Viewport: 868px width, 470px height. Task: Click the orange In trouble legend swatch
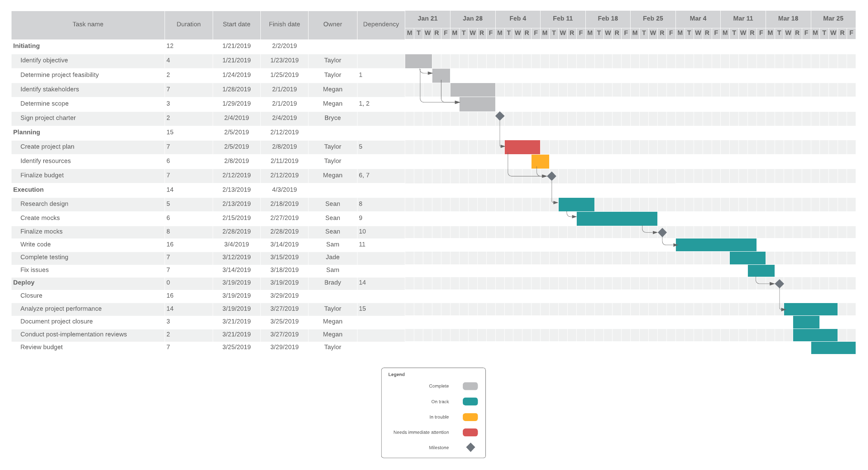point(470,417)
